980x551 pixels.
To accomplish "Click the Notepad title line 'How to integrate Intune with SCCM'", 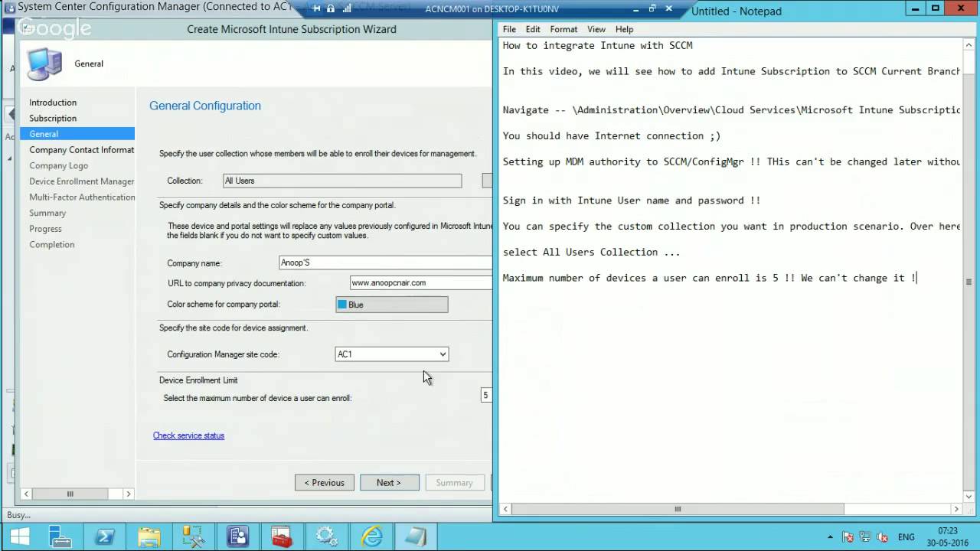I will coord(597,45).
